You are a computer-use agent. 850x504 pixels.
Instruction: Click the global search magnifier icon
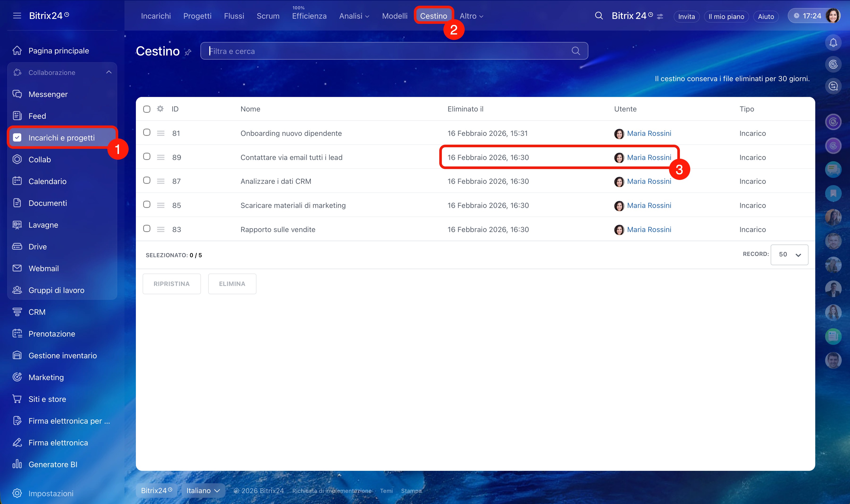click(599, 16)
